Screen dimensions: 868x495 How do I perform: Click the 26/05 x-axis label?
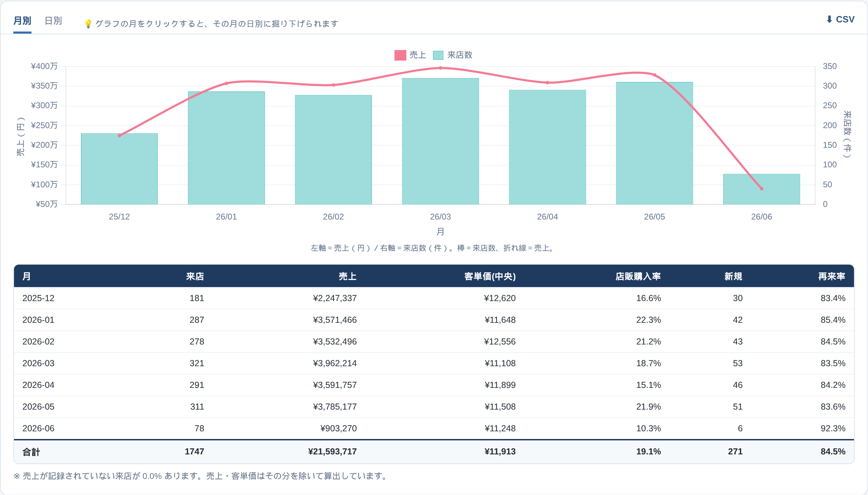pos(654,217)
